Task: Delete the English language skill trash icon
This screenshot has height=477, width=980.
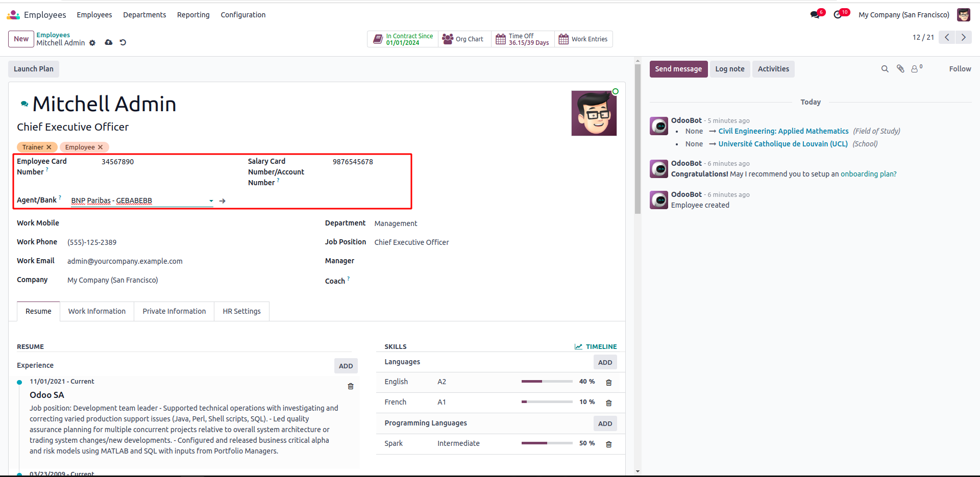Action: (x=608, y=383)
